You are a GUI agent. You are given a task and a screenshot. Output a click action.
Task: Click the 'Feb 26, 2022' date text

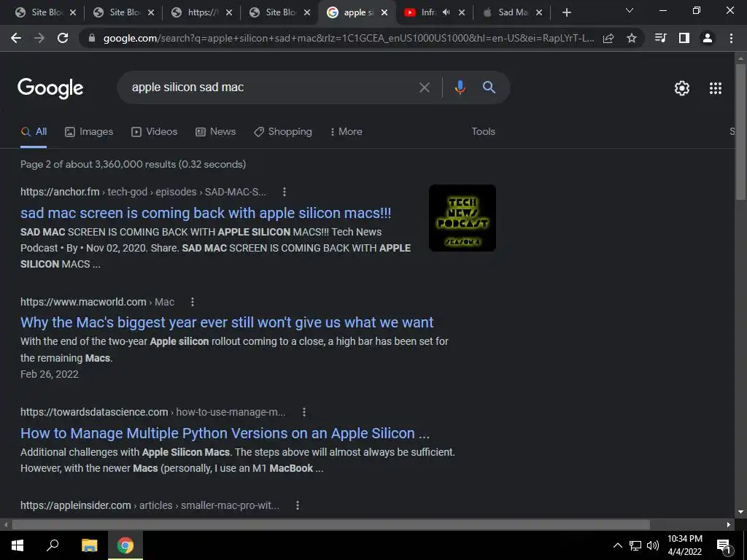[x=50, y=374]
